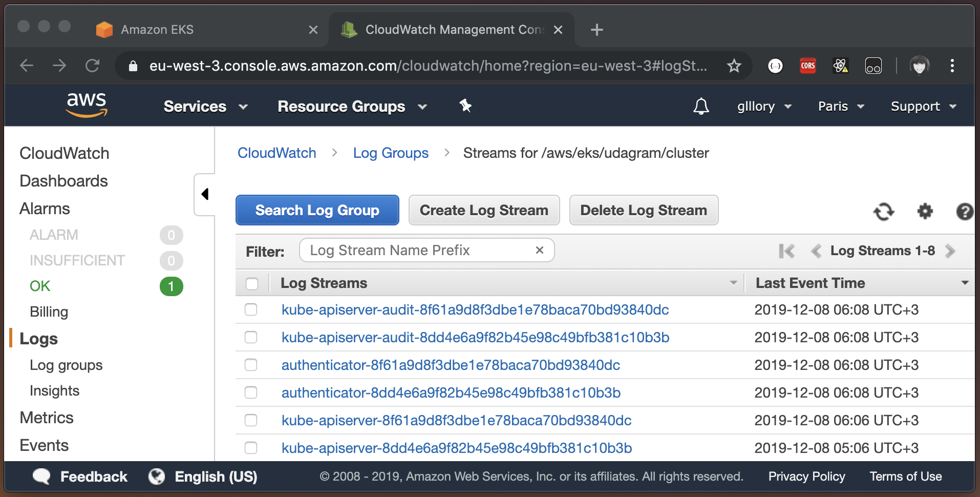The image size is (980, 497).
Task: Go to next page of log streams
Action: click(x=950, y=251)
